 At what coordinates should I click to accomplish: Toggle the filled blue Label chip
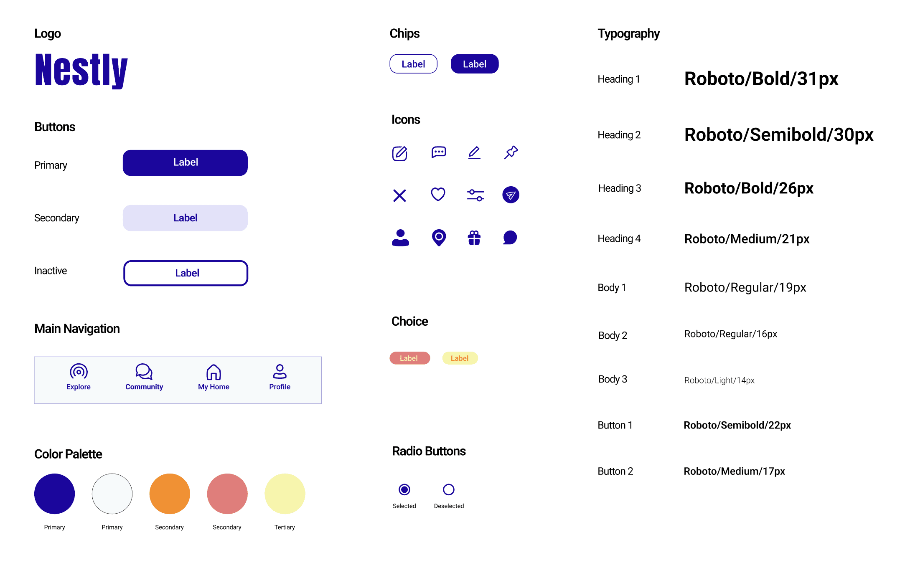pos(474,64)
